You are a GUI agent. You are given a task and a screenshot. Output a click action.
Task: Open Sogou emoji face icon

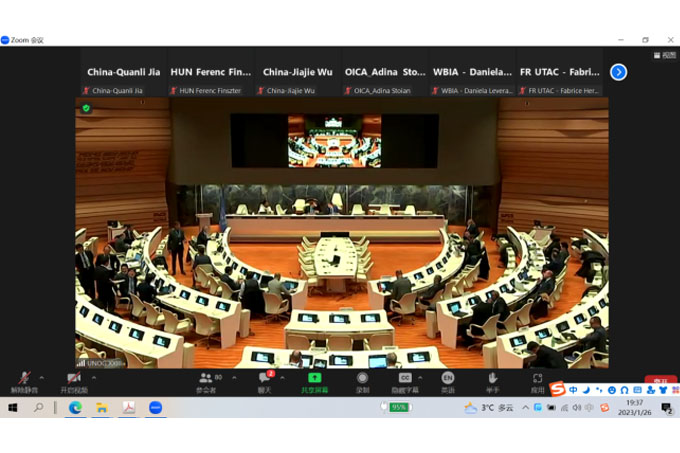point(611,390)
